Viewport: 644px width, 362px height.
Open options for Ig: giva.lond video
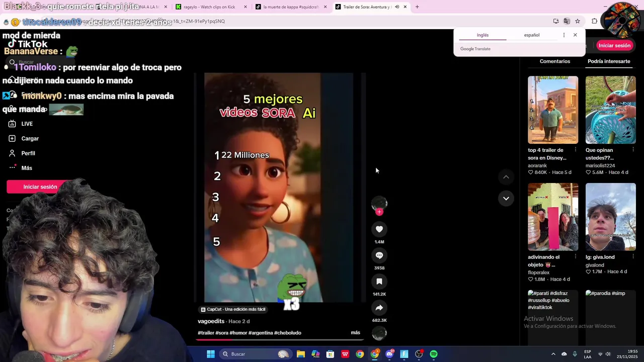[x=633, y=257]
